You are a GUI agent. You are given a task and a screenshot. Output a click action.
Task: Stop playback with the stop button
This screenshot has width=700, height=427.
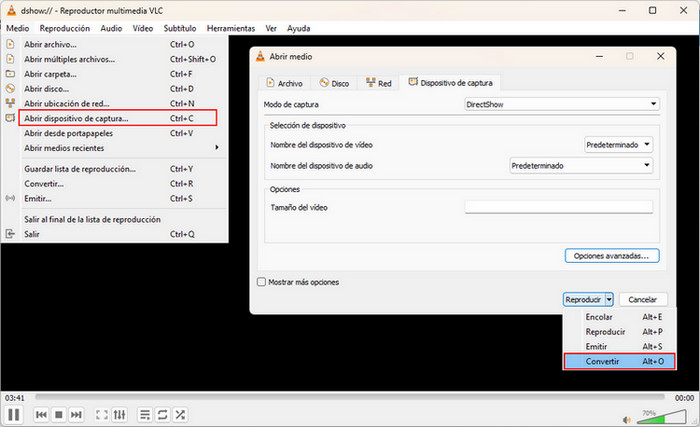(58, 415)
